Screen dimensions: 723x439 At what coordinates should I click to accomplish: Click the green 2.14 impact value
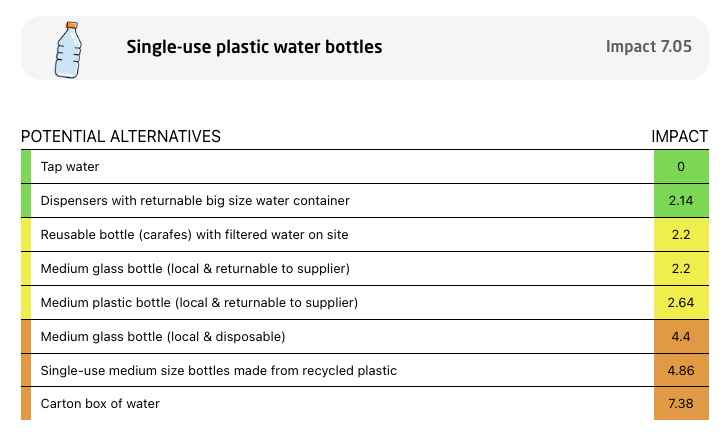coord(681,201)
